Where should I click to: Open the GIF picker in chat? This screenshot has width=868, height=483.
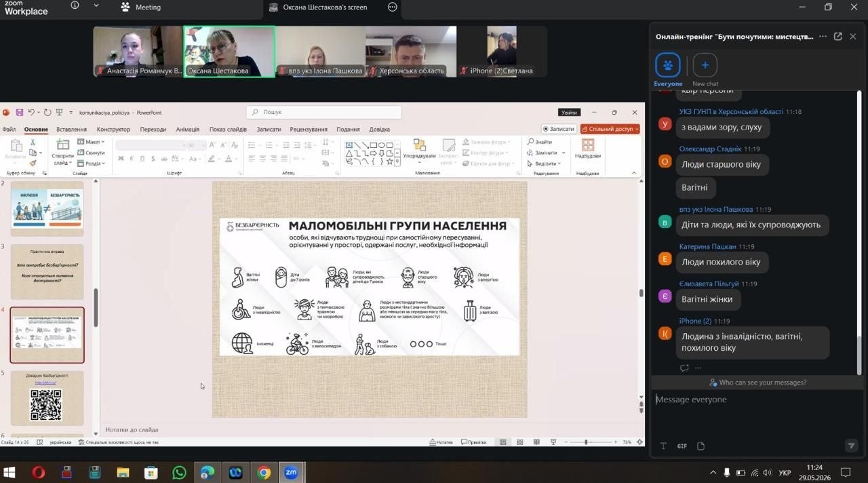click(x=682, y=446)
